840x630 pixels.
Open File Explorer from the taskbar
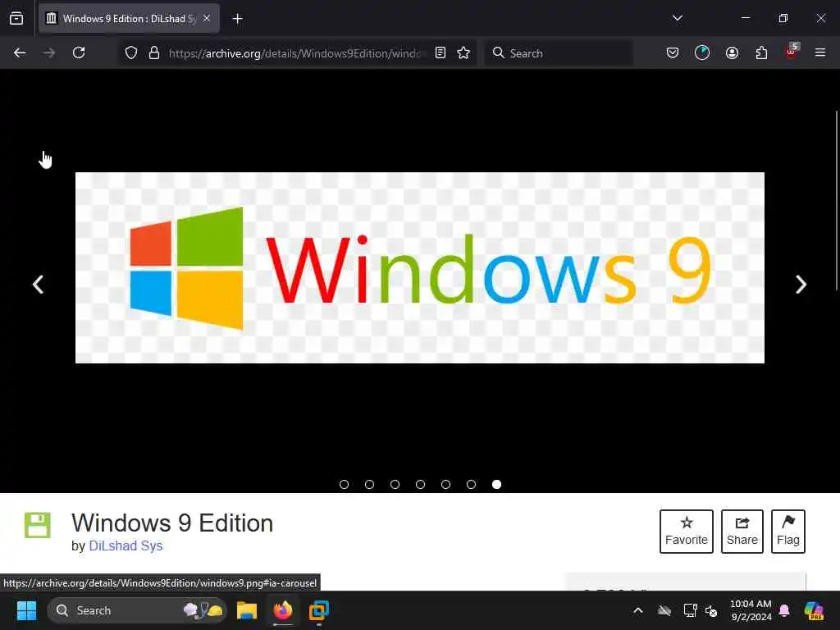[247, 610]
